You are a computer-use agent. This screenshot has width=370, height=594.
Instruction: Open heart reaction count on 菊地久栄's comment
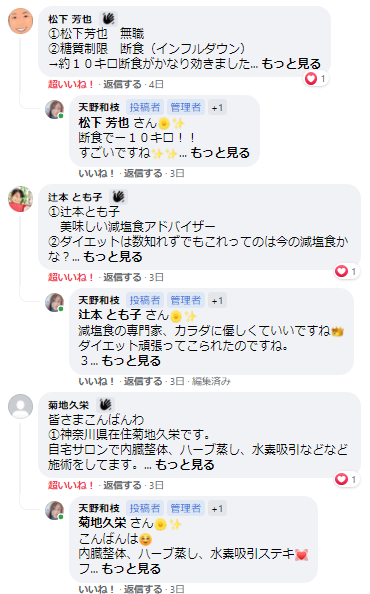(347, 479)
